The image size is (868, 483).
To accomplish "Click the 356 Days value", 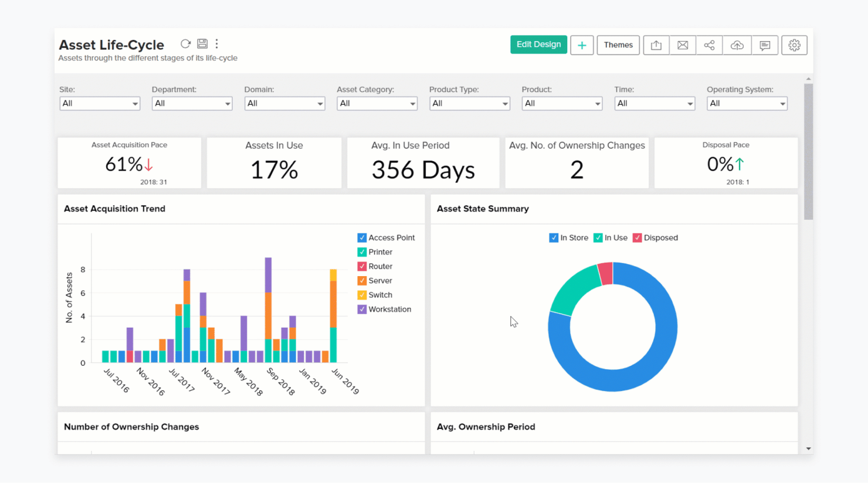I will pyautogui.click(x=423, y=171).
